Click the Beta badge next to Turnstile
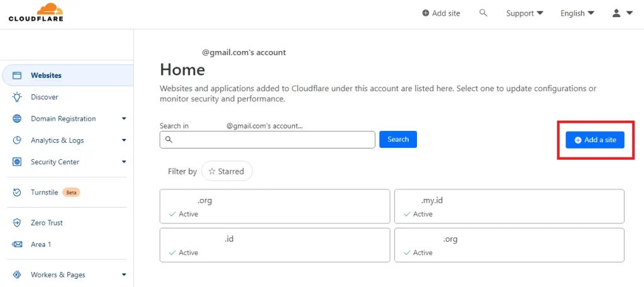 coord(71,192)
